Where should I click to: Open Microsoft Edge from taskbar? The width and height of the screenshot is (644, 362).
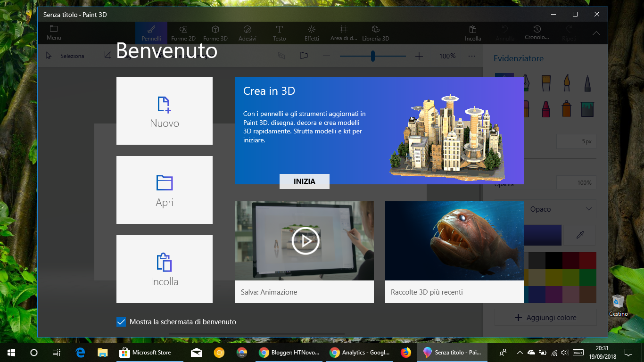pos(80,352)
